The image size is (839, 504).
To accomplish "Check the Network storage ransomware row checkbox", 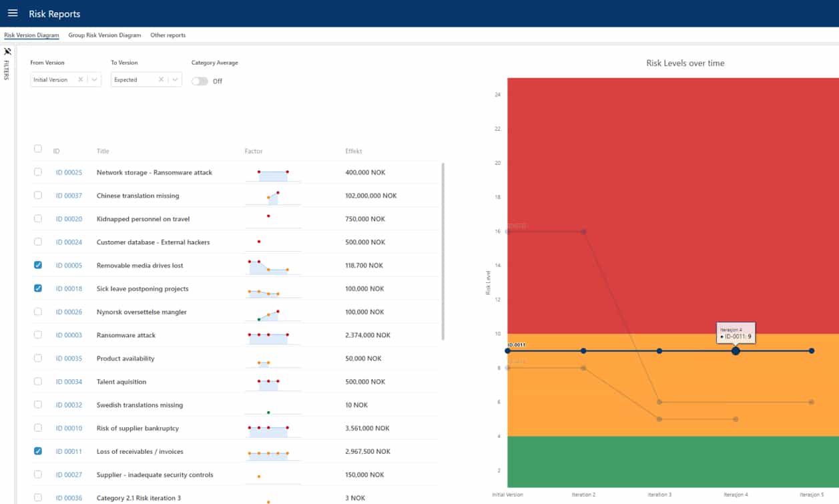I will pyautogui.click(x=38, y=172).
